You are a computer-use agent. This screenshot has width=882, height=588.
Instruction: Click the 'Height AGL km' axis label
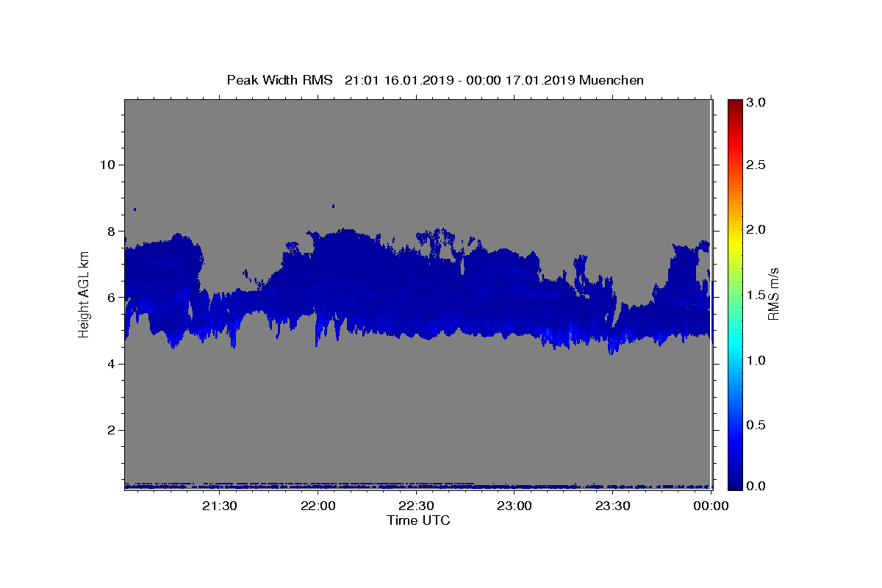[85, 295]
